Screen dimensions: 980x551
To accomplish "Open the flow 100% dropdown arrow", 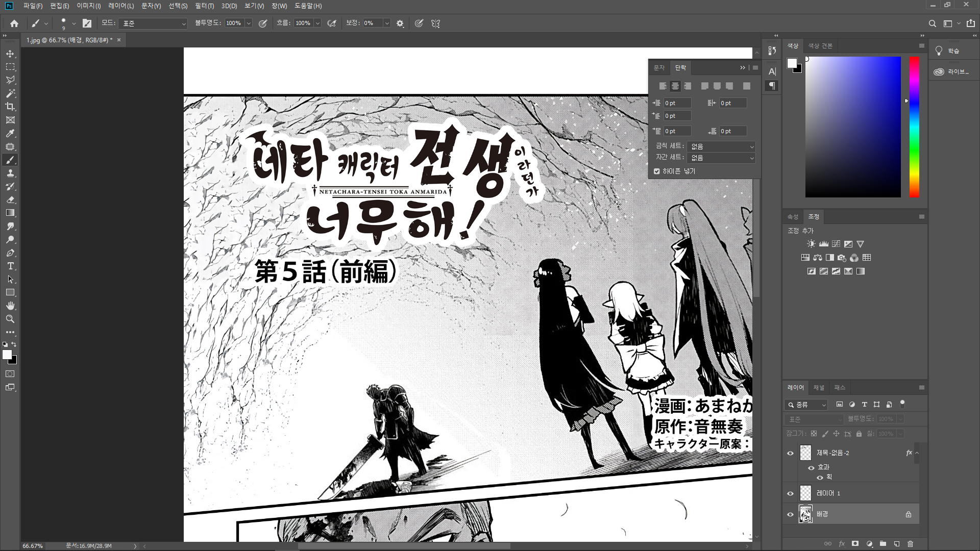I will point(317,23).
